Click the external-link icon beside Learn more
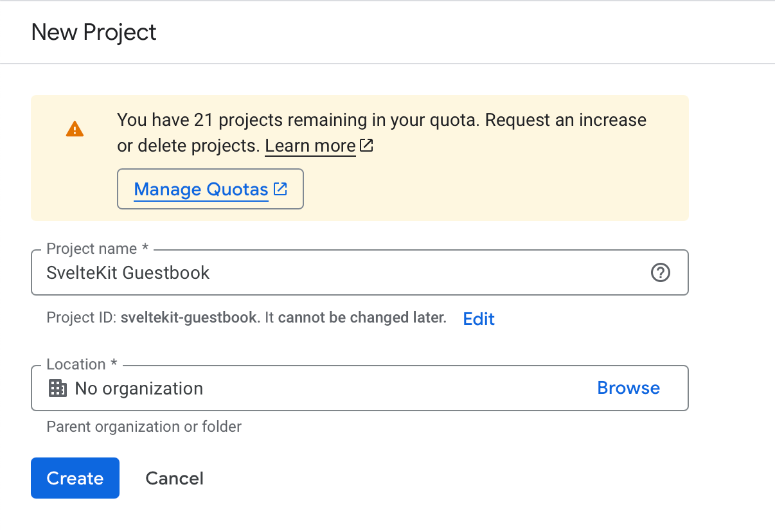 (366, 145)
